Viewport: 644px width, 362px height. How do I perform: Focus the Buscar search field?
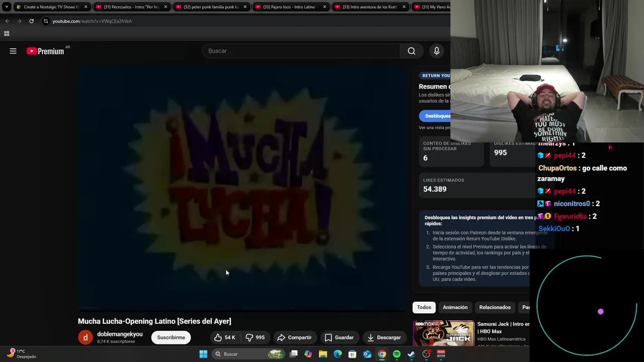(301, 51)
